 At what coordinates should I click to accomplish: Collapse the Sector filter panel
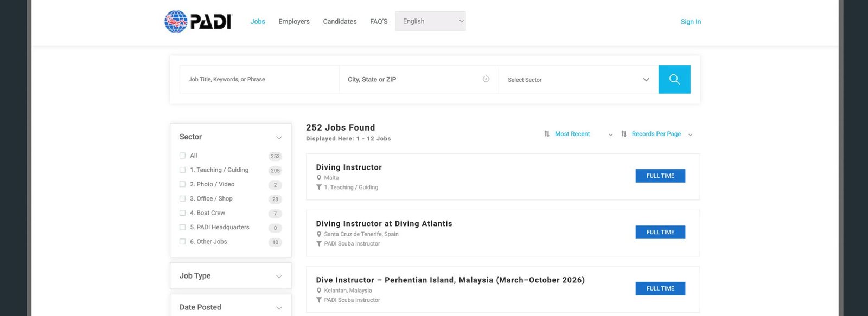pos(279,137)
